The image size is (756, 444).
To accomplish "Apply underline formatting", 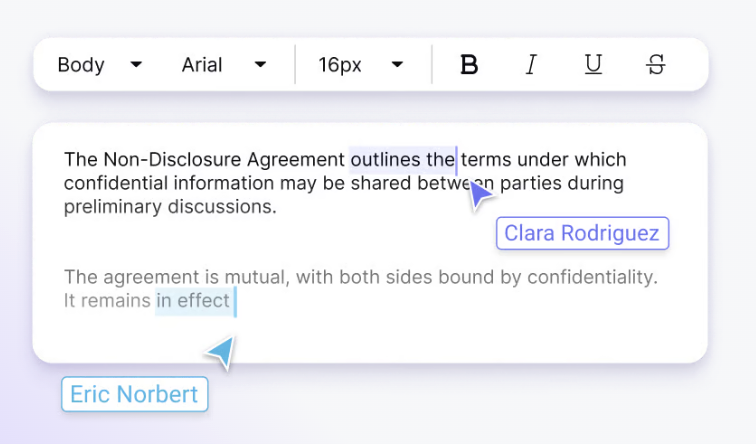I will point(593,65).
